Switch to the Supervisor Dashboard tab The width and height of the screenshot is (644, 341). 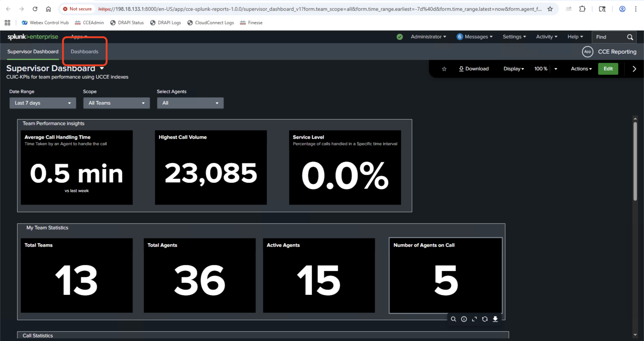(x=33, y=51)
